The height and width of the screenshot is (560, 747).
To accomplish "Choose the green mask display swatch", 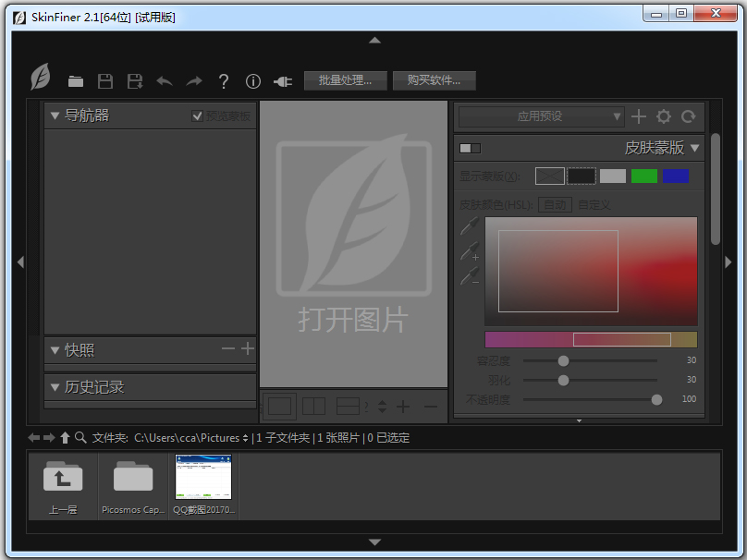I will coord(644,176).
